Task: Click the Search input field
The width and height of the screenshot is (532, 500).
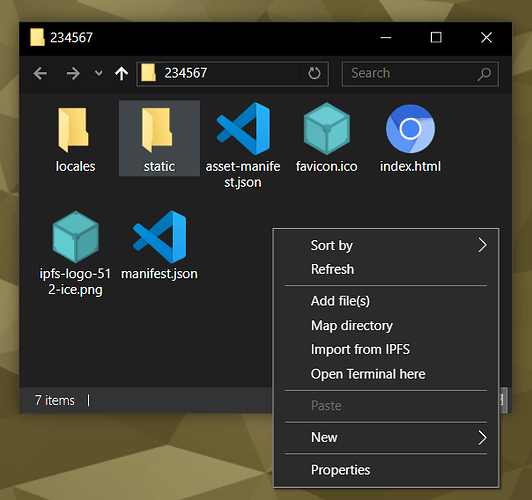Action: 420,74
